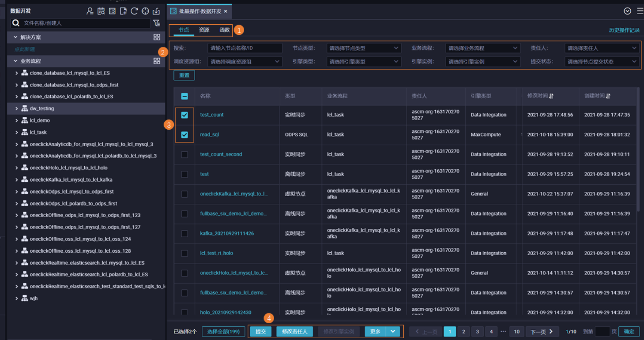Toggle the select-all checkbox in table header

pyautogui.click(x=185, y=96)
